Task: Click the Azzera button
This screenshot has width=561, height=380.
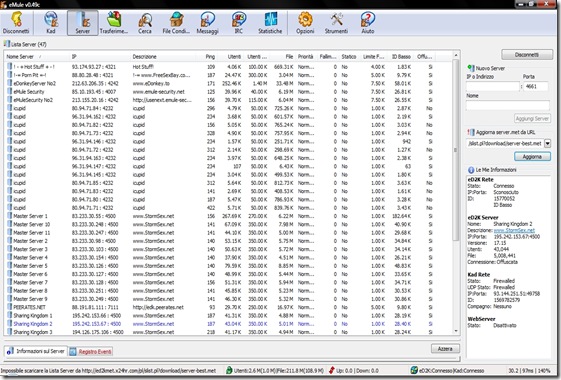Action: [x=445, y=349]
